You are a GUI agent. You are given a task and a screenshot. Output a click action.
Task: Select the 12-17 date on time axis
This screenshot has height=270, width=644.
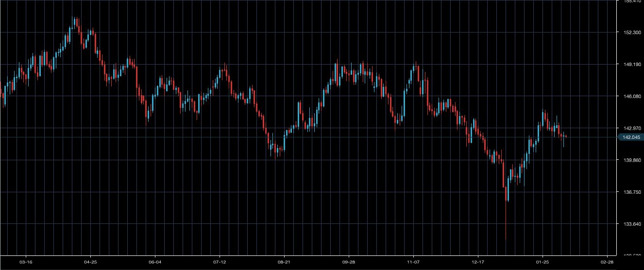(x=478, y=262)
